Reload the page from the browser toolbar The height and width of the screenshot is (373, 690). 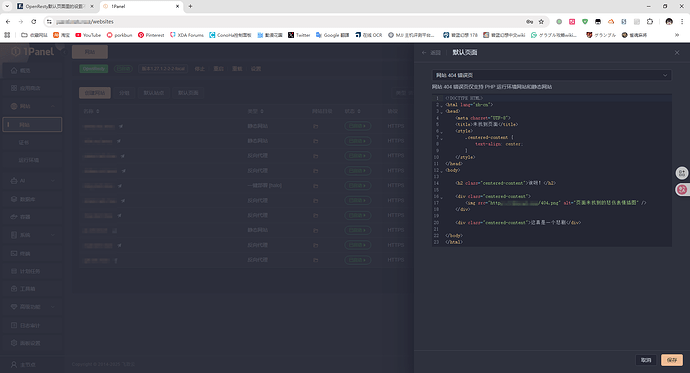pos(33,22)
